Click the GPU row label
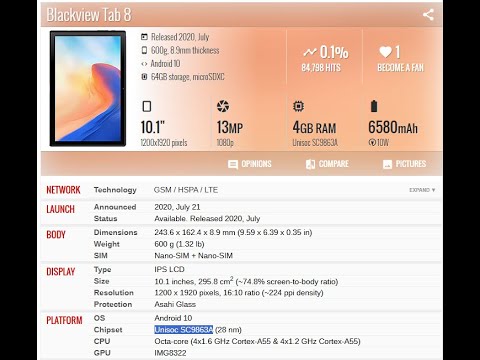Image resolution: width=480 pixels, height=360 pixels. pos(102,353)
